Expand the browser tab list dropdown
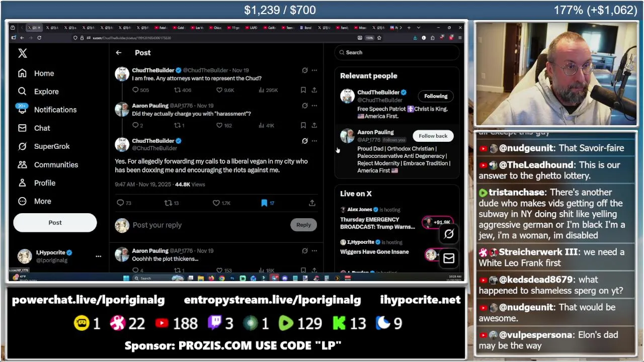The image size is (644, 362). tap(419, 28)
